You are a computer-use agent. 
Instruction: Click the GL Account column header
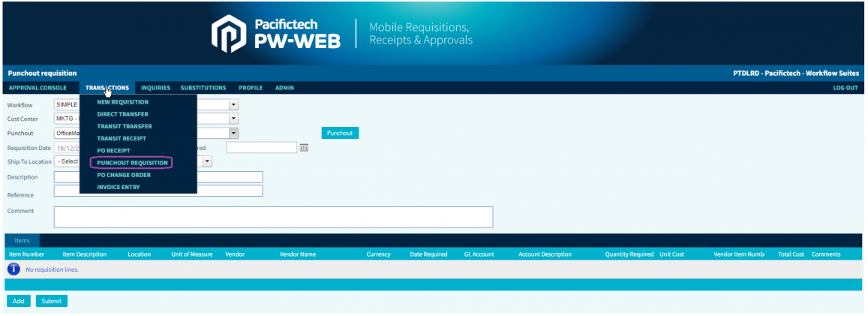479,254
